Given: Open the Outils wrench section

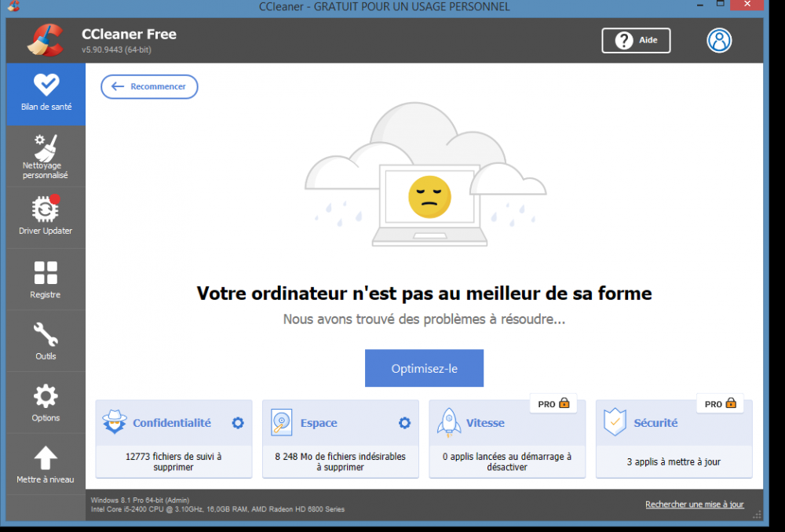Looking at the screenshot, I should (x=46, y=341).
